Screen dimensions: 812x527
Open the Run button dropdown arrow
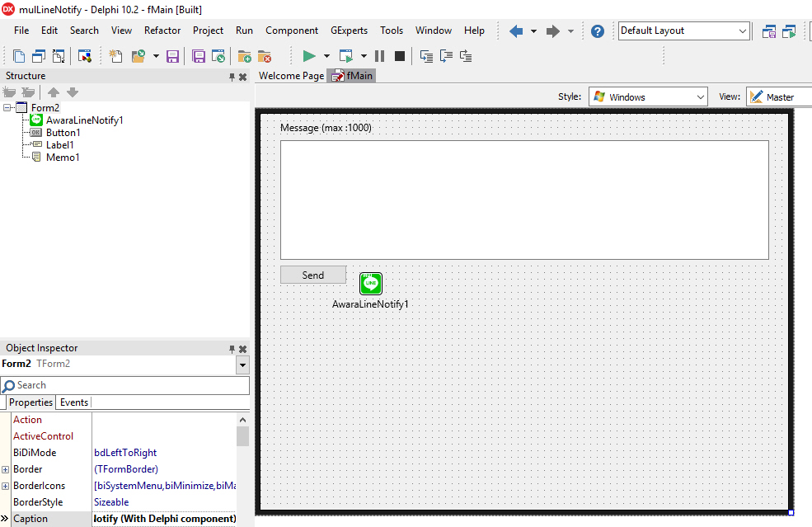coord(326,56)
